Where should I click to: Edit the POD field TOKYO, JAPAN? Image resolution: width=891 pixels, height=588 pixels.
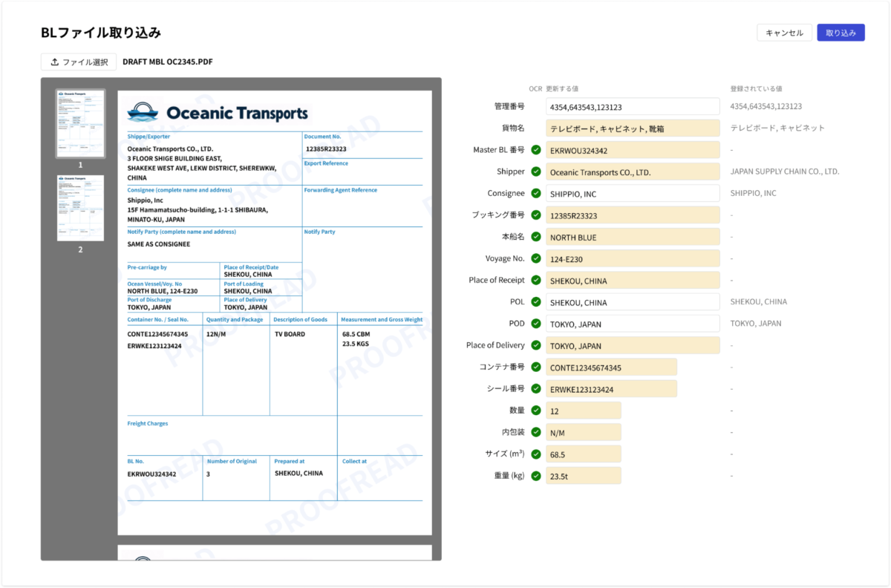pyautogui.click(x=633, y=324)
